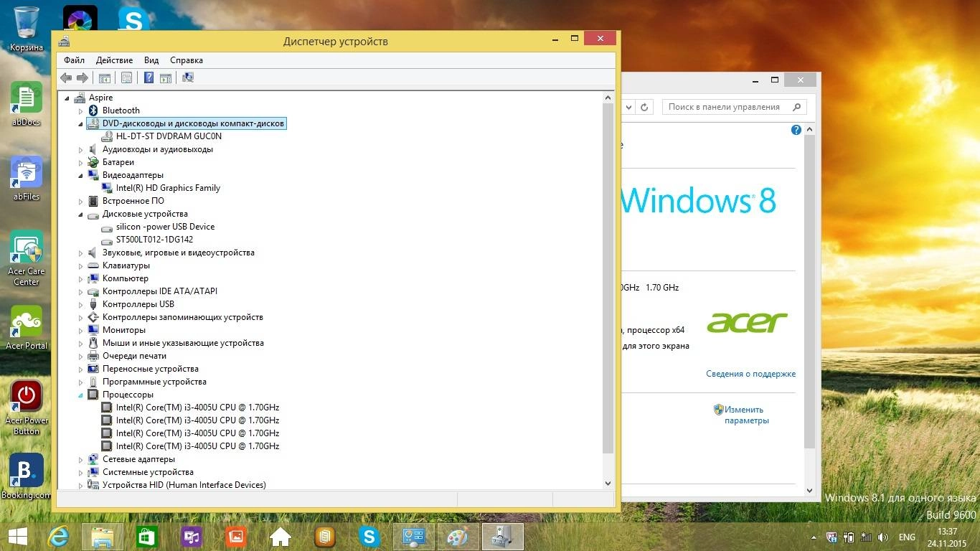Select the ST500LT012-1DG142 disk
980x551 pixels.
(154, 240)
